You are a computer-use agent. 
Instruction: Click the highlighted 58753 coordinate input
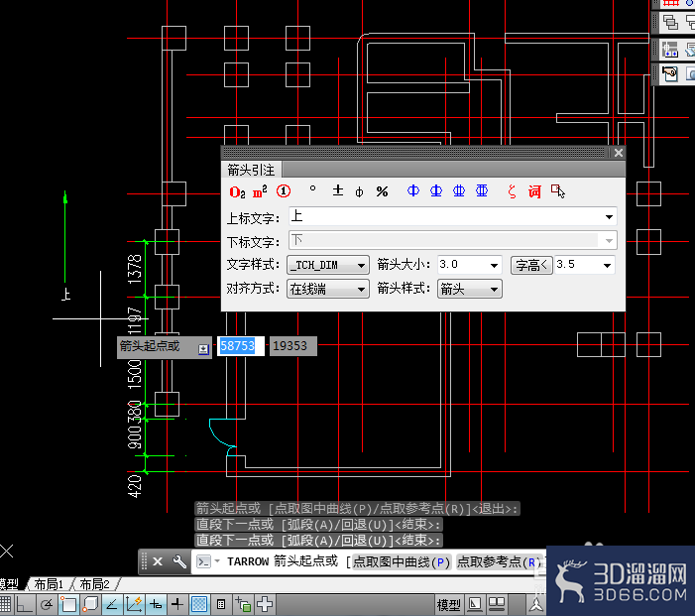240,346
